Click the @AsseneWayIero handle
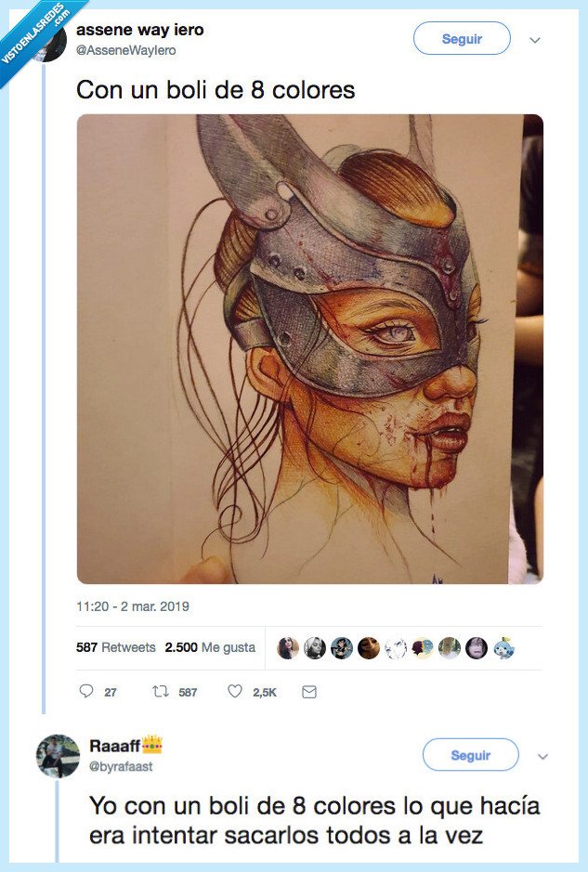 tap(125, 51)
